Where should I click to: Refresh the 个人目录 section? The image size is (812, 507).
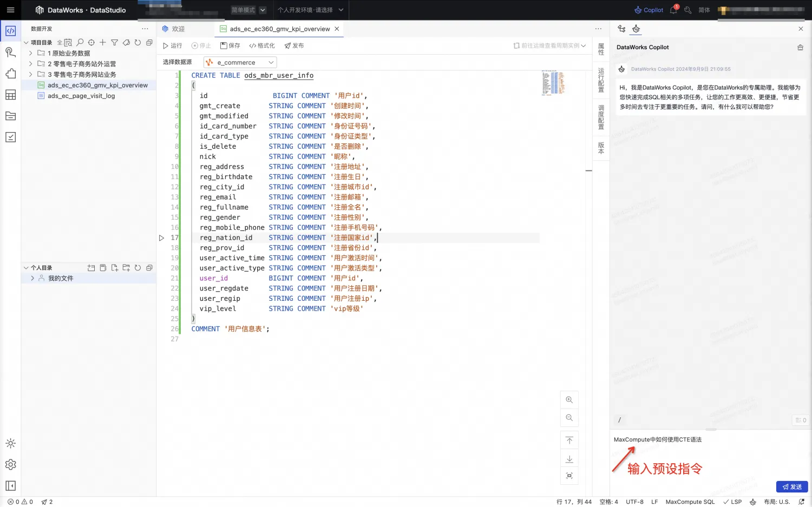click(137, 268)
